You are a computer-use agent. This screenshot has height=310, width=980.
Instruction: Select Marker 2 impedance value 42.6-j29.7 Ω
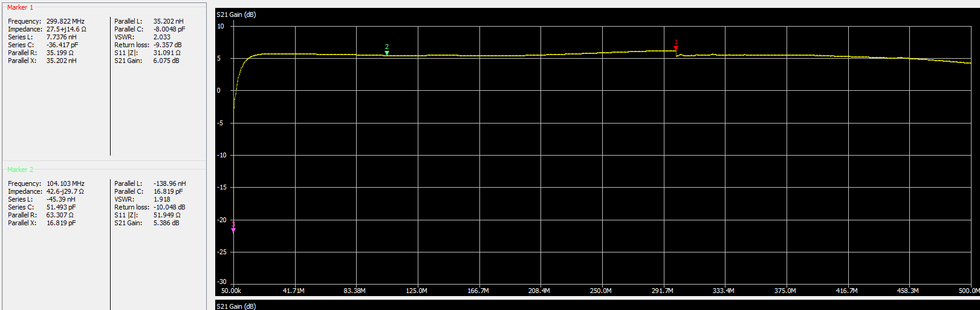point(65,191)
